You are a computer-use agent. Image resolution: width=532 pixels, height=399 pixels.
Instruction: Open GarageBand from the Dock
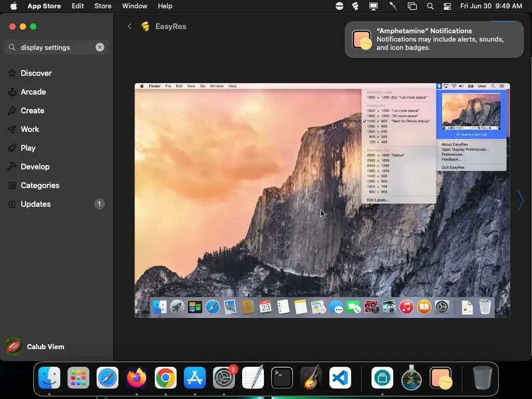click(311, 378)
